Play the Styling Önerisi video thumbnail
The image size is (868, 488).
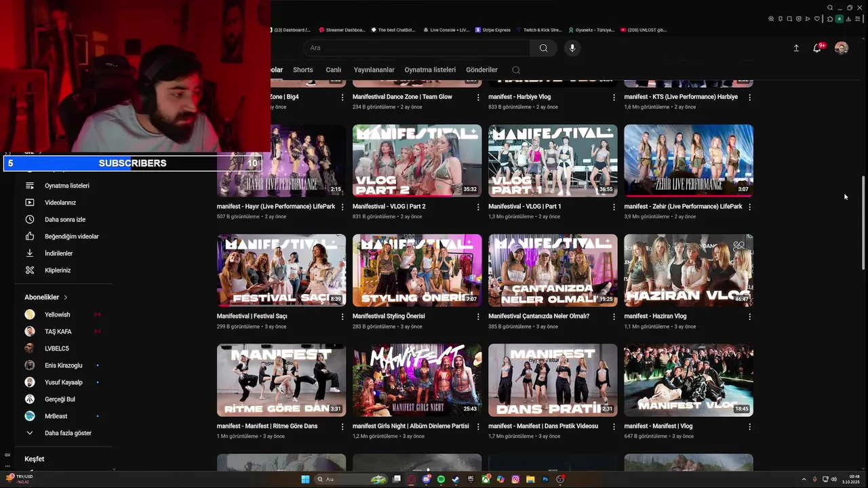417,270
